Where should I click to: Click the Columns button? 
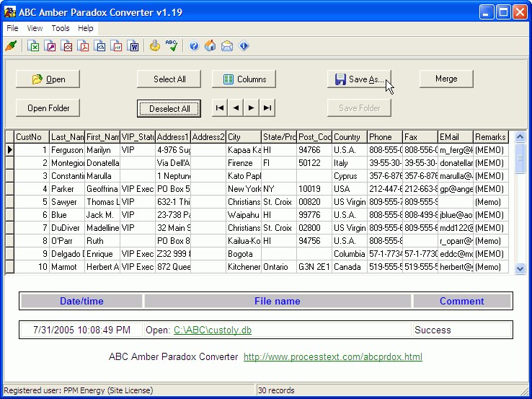(x=244, y=79)
